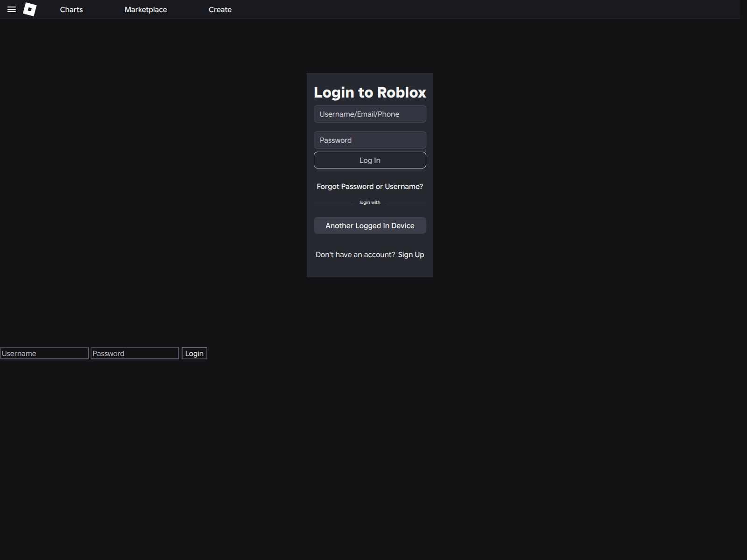Focus the bottom Password box beside Username
Screen dimensions: 747x560
(135, 353)
